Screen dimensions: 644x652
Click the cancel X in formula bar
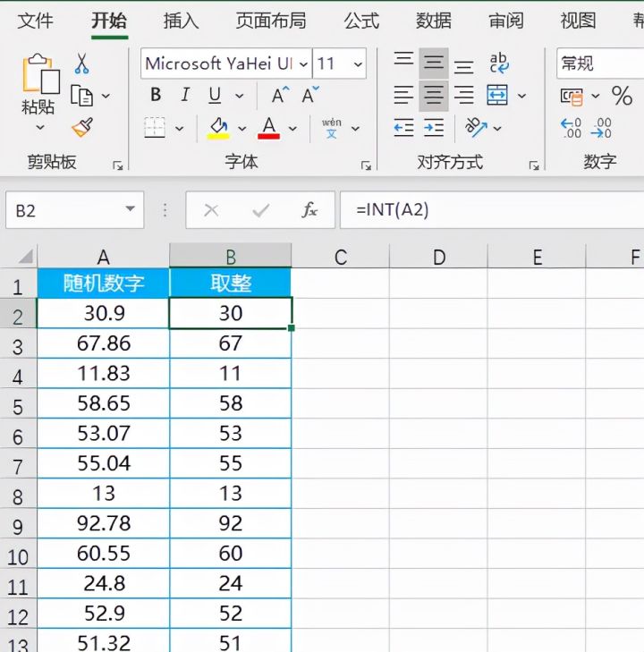coord(211,210)
